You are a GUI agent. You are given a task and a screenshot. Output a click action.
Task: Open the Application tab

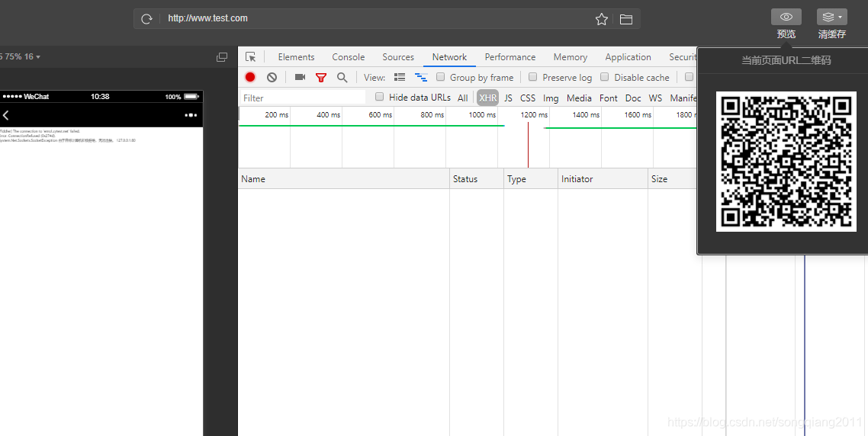(x=628, y=57)
